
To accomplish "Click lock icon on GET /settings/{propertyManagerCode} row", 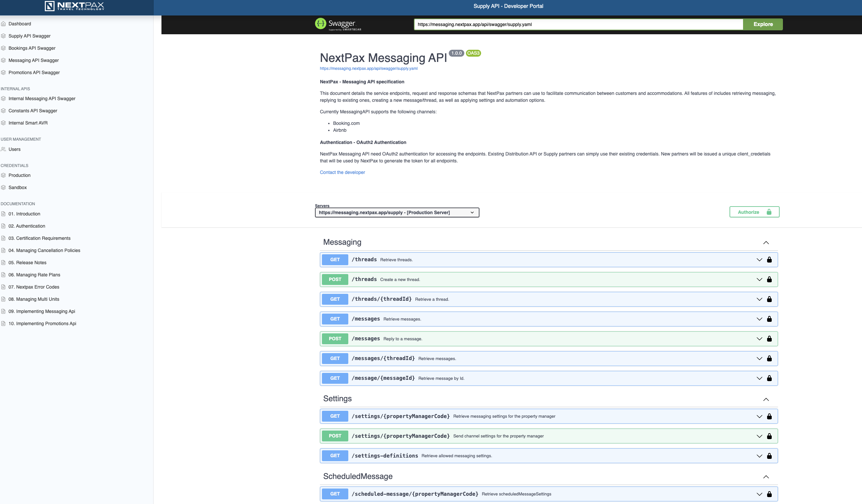I will click(x=769, y=416).
